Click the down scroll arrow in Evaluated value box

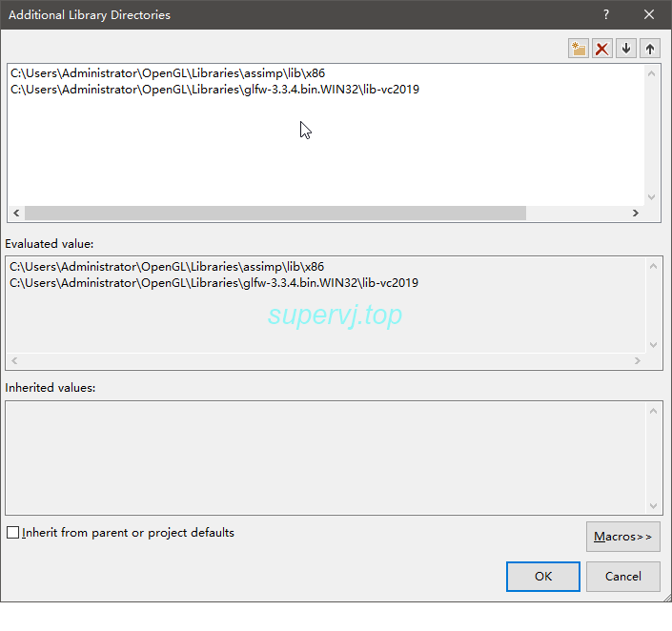tap(653, 345)
